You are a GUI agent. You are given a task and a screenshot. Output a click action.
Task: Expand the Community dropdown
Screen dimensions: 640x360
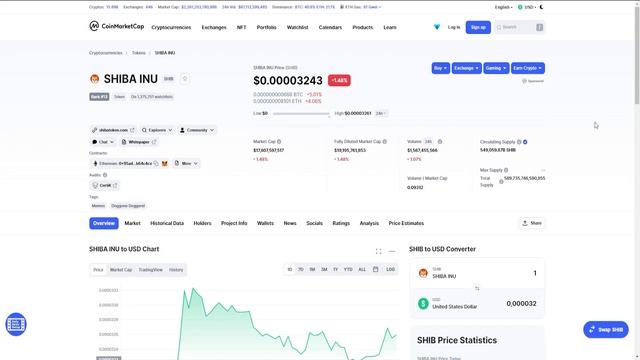[x=197, y=130]
